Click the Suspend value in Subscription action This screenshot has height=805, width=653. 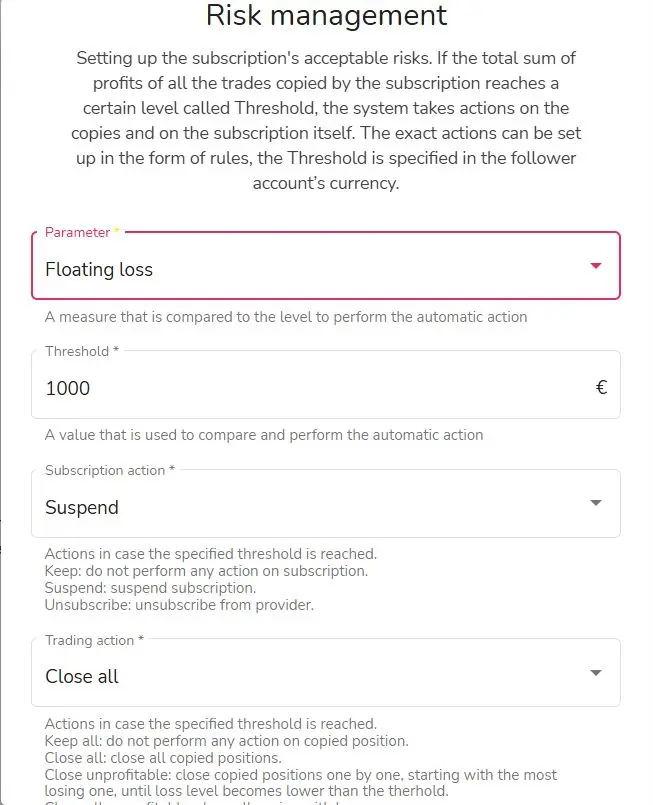tap(80, 507)
